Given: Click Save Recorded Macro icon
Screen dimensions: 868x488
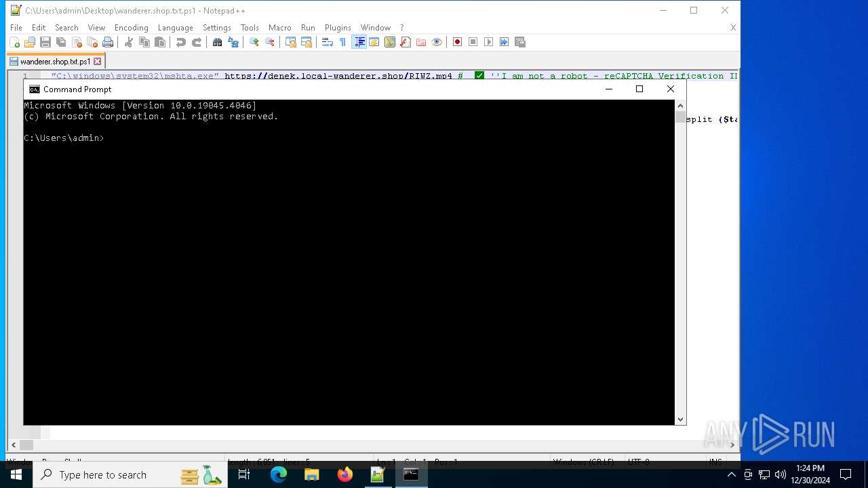Looking at the screenshot, I should 520,42.
